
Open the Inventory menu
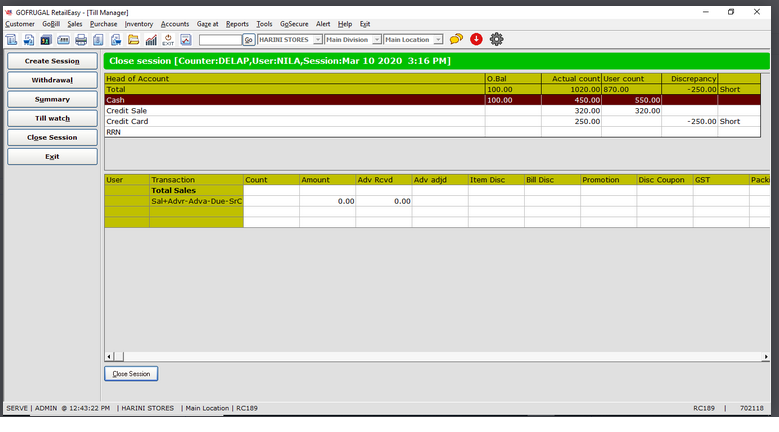pos(139,23)
